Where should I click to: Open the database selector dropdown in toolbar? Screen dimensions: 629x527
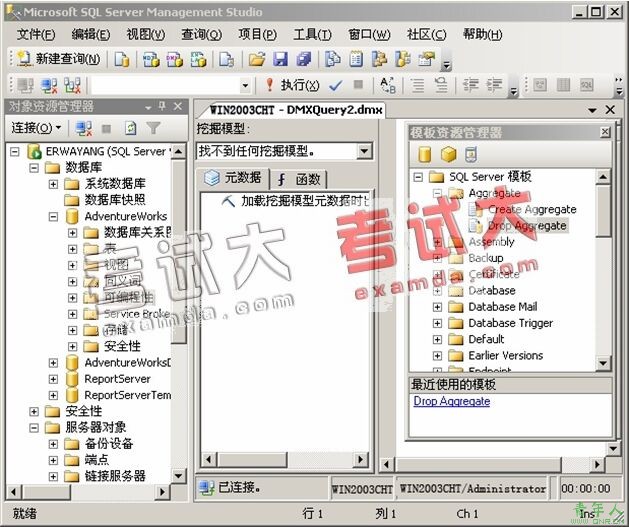coord(245,85)
